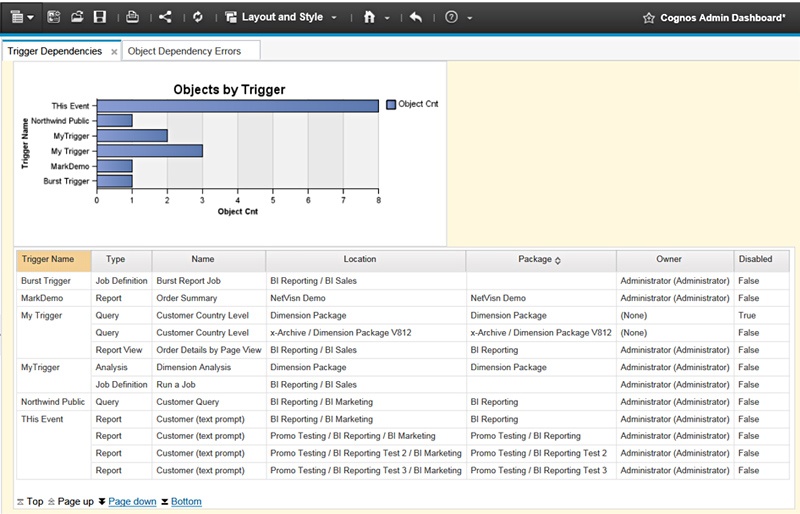Click the Home icon
Screen dimensions: 800x514
(x=369, y=17)
